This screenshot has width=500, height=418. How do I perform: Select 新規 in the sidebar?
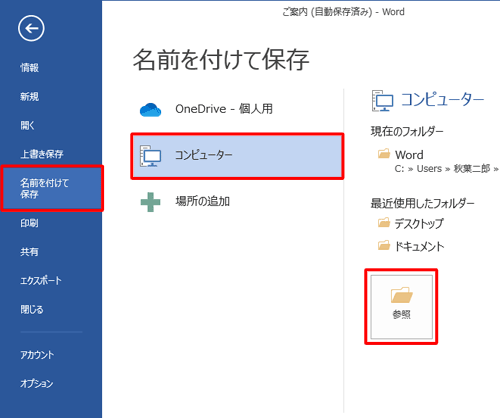point(30,97)
